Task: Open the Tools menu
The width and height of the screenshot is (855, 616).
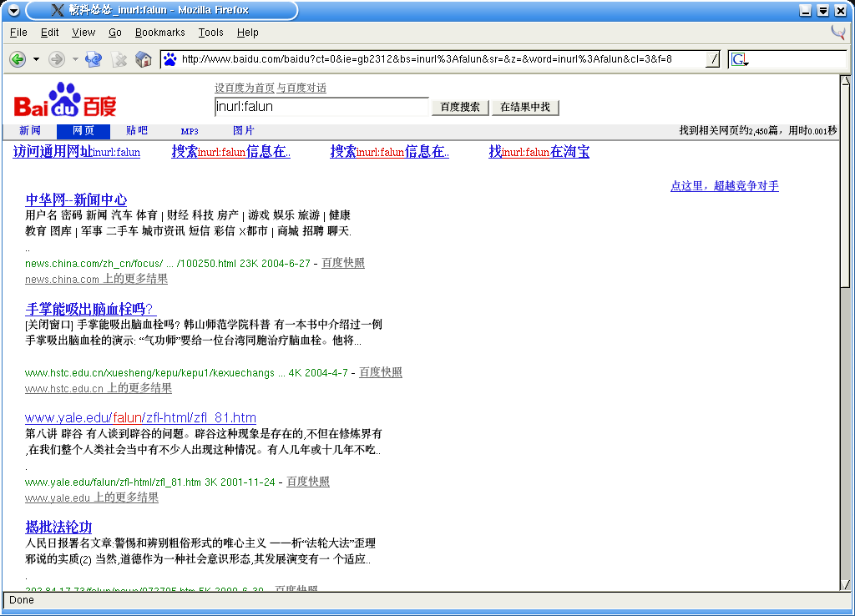Action: [211, 33]
